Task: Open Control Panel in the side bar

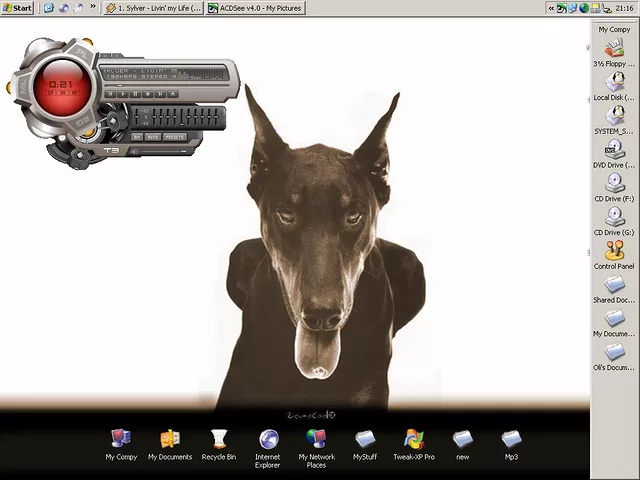Action: coord(614,251)
